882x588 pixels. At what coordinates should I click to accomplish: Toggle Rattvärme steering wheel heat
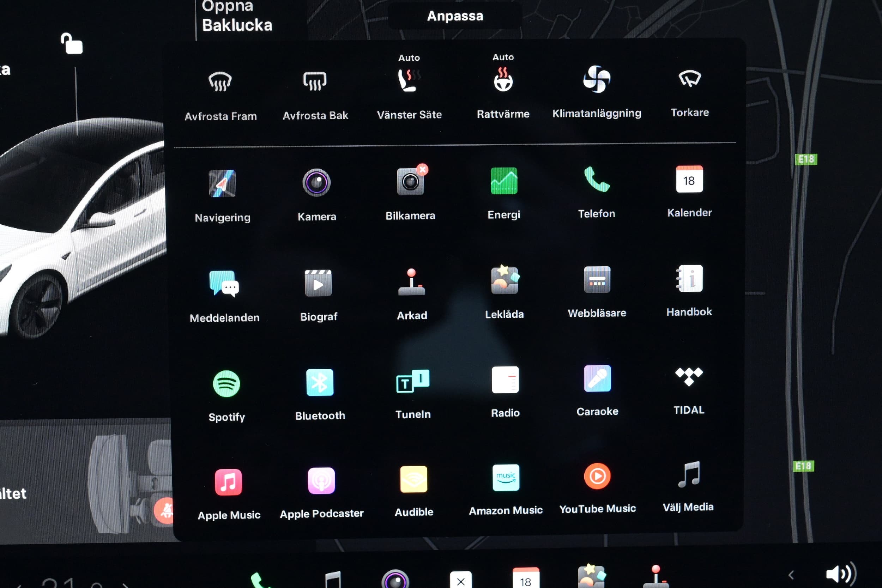pos(503,79)
